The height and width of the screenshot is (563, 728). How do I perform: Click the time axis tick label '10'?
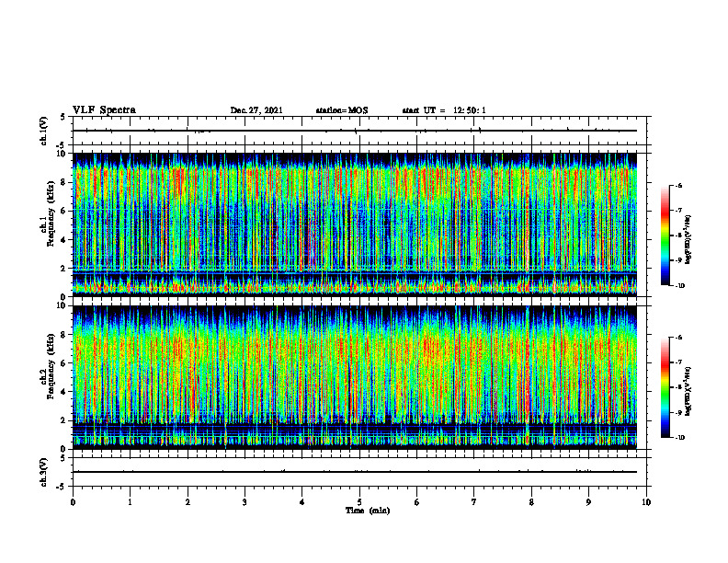coord(646,502)
